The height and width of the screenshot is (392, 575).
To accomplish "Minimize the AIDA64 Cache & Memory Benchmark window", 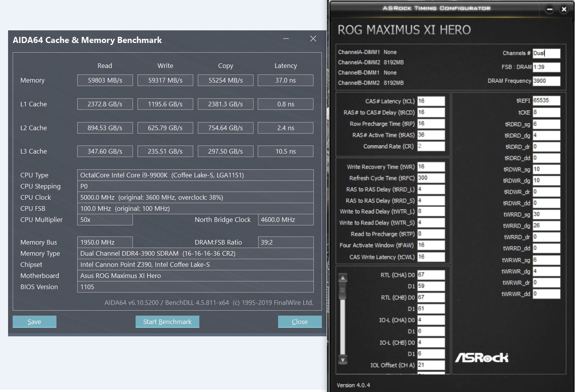I will 286,39.
